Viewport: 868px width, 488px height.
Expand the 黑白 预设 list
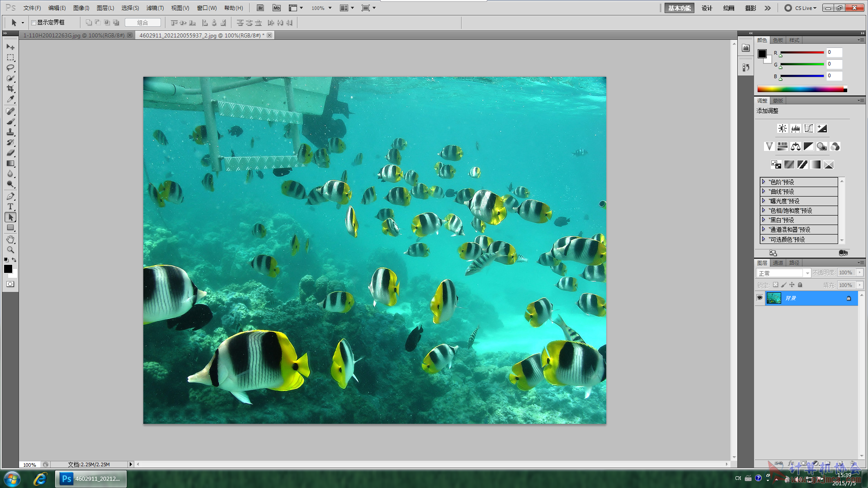click(763, 220)
